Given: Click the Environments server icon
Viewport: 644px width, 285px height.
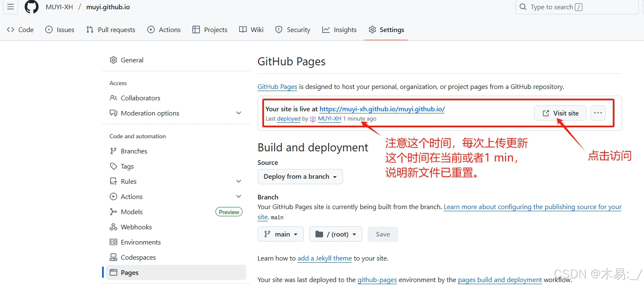Looking at the screenshot, I should point(113,242).
